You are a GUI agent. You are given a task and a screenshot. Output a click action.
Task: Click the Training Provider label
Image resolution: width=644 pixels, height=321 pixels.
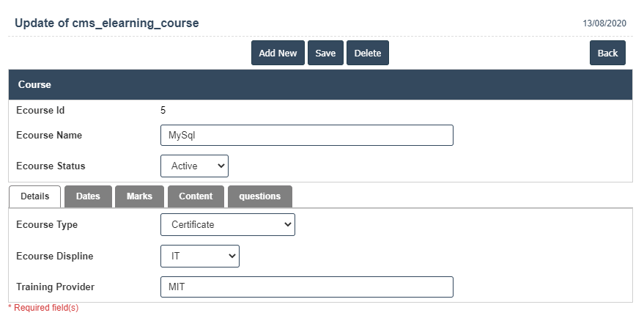(x=56, y=287)
